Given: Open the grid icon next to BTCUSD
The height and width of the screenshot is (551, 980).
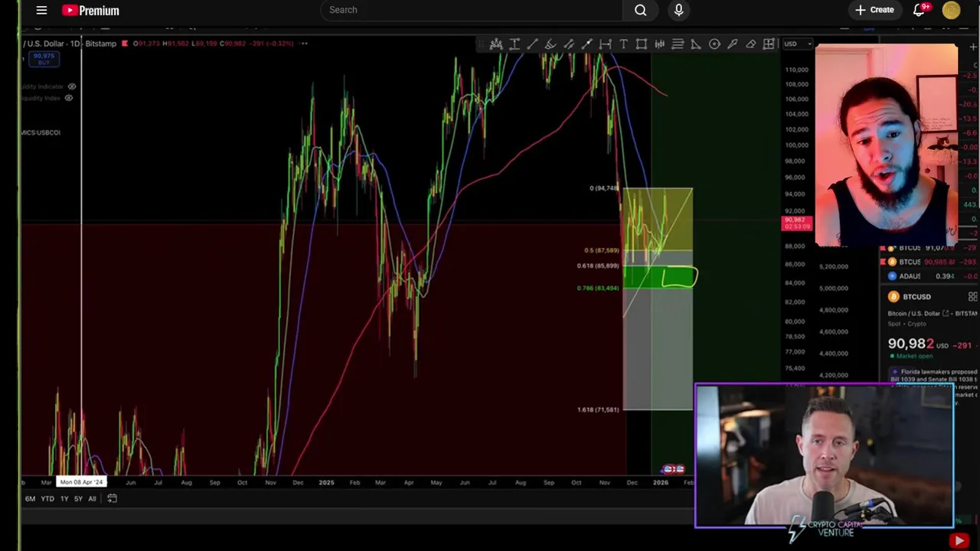Looking at the screenshot, I should coord(972,297).
